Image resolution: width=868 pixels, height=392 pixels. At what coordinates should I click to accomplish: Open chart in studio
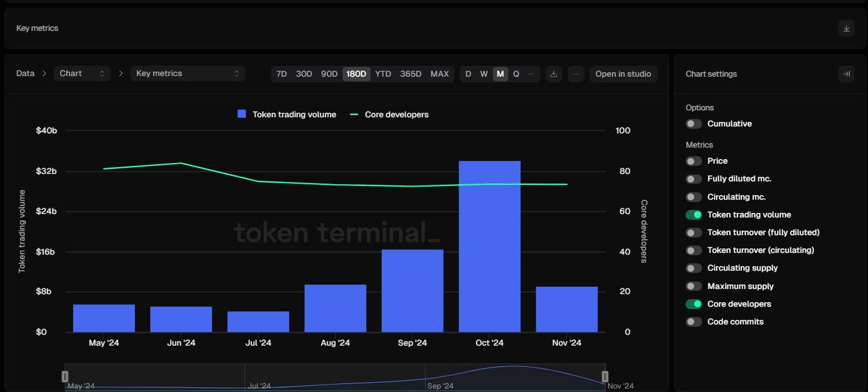click(x=623, y=74)
